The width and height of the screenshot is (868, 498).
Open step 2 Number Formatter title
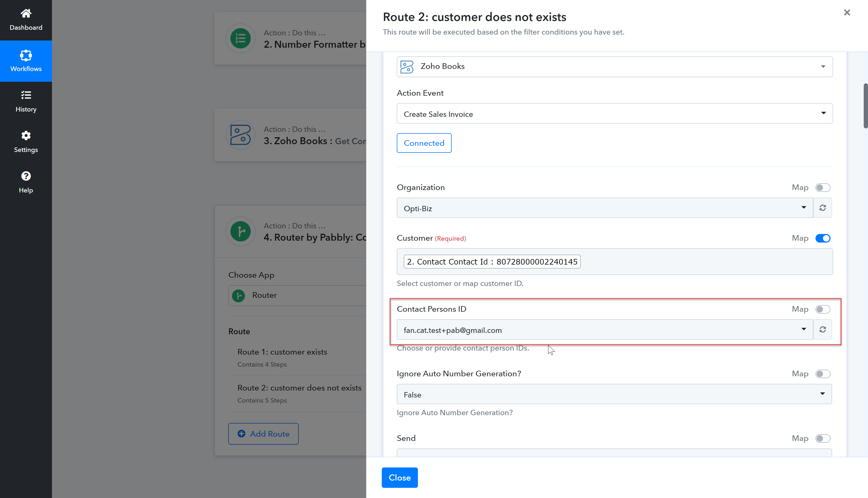[x=315, y=44]
